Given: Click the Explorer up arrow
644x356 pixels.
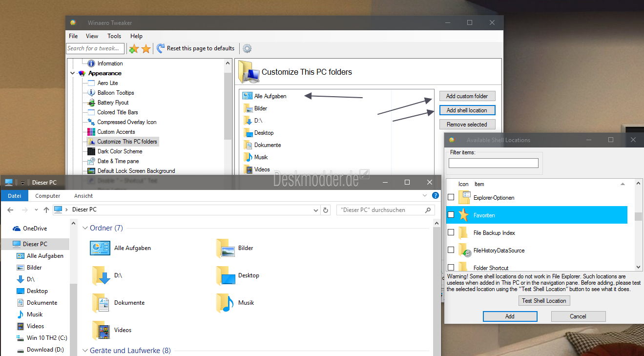Looking at the screenshot, I should 46,210.
